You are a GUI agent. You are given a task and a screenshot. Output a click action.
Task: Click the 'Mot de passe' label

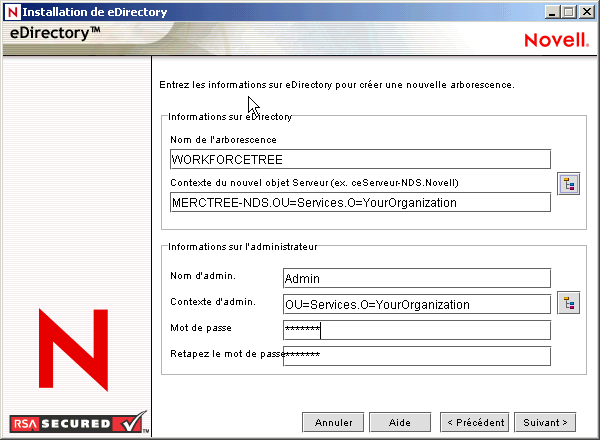(201, 328)
